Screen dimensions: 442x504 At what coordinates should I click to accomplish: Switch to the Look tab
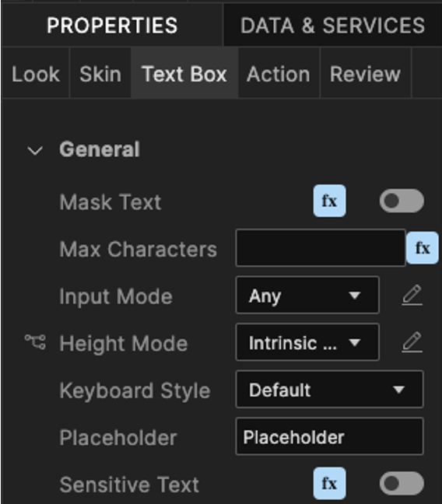36,74
